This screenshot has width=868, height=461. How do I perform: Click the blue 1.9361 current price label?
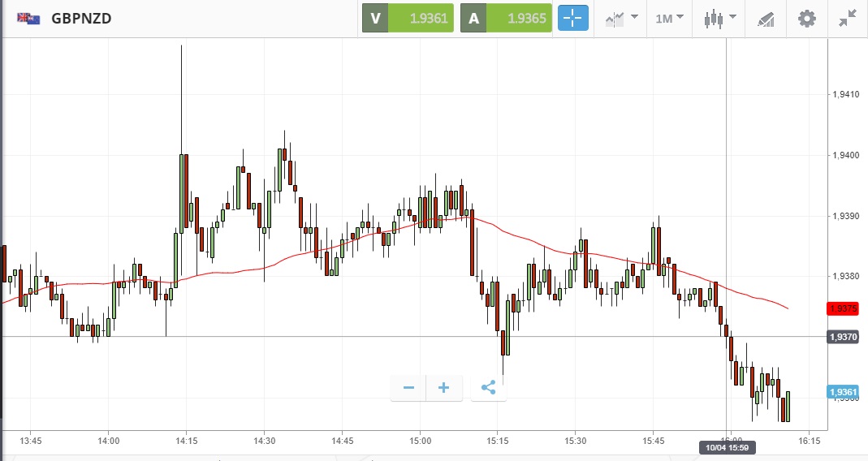[x=843, y=392]
